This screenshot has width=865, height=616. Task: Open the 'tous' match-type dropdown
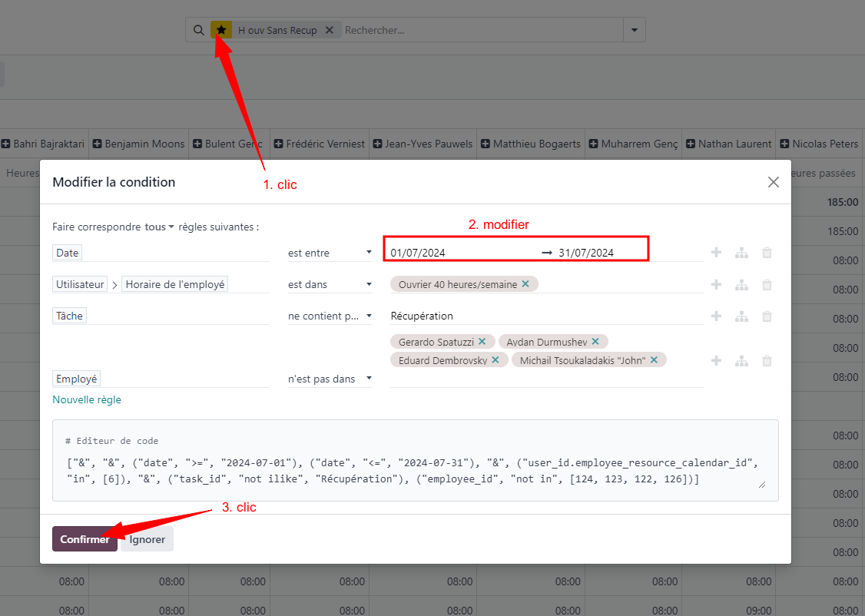160,227
